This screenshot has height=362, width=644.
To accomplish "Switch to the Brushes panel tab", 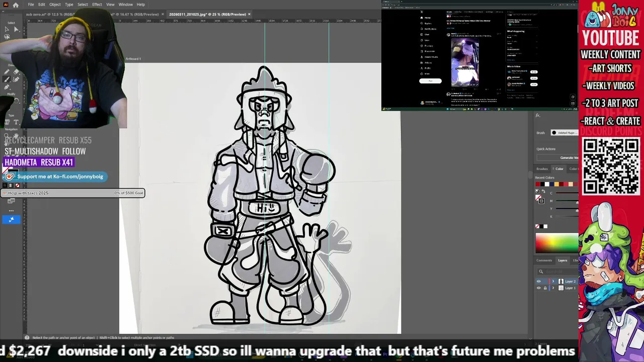I will pos(542,169).
